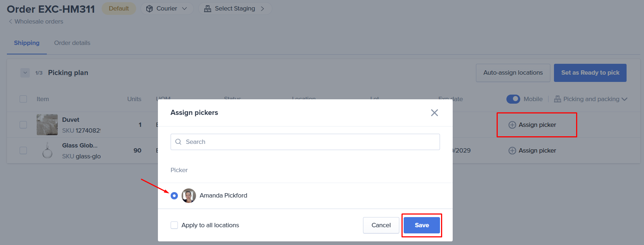Check Apply to all locations
The image size is (644, 245).
[174, 225]
